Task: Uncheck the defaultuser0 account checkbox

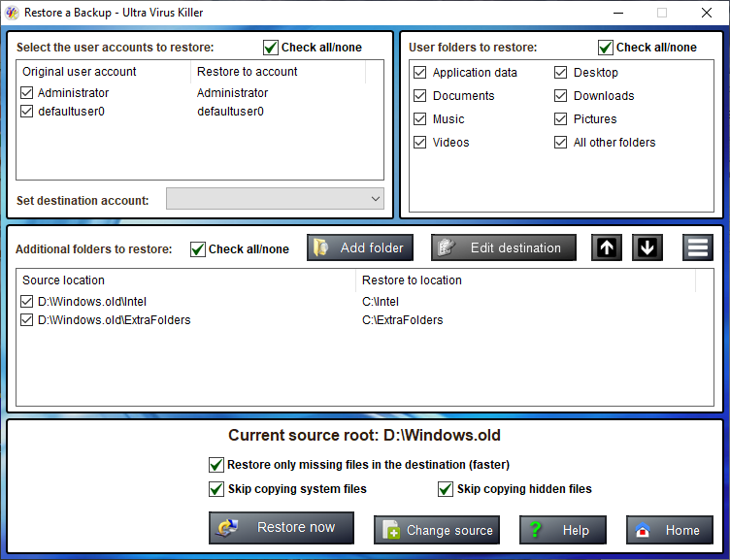Action: [27, 112]
